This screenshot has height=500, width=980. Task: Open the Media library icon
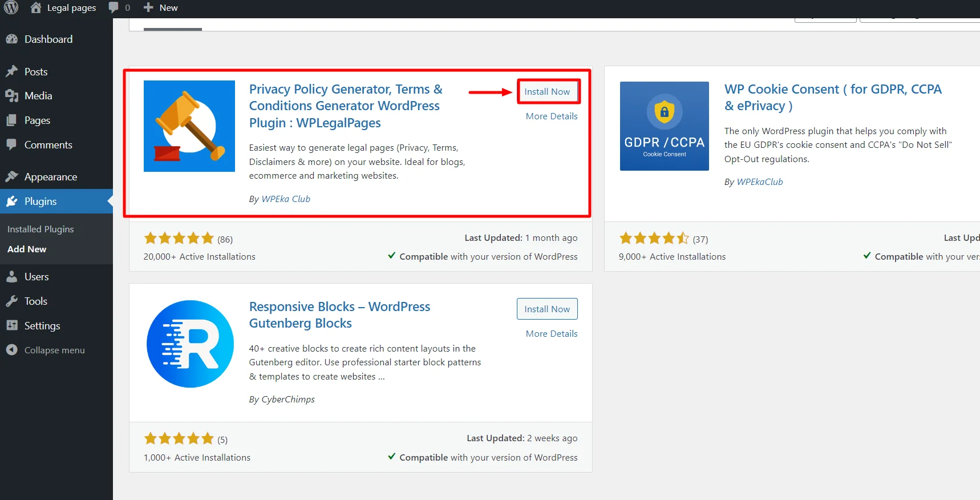click(x=12, y=96)
